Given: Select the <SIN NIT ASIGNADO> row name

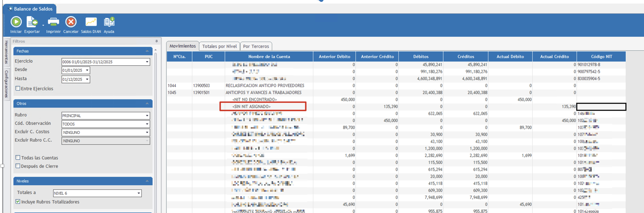Looking at the screenshot, I should [252, 106].
